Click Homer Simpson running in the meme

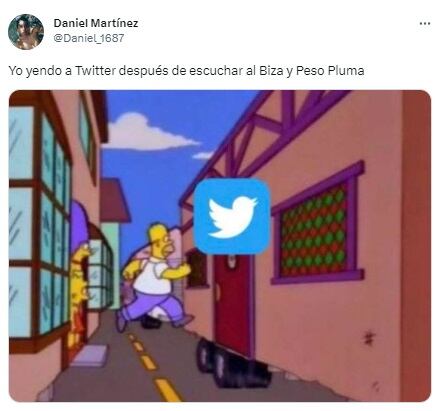pyautogui.click(x=154, y=277)
